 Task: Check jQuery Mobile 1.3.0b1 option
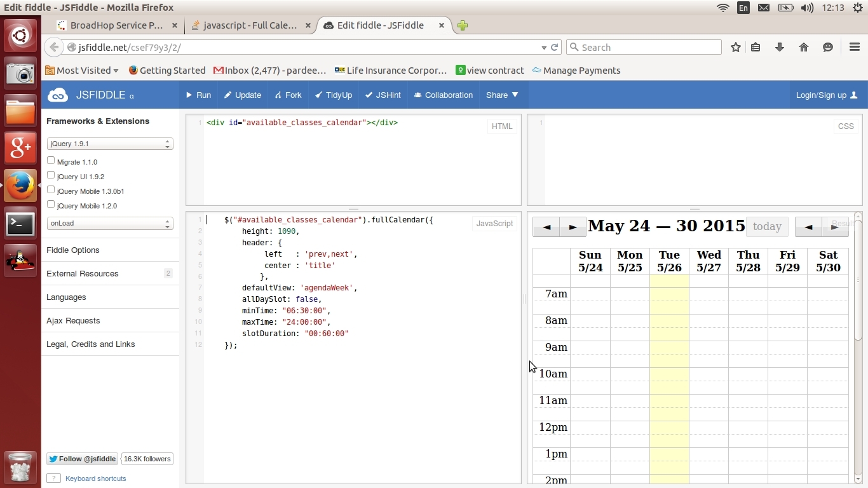[51, 190]
